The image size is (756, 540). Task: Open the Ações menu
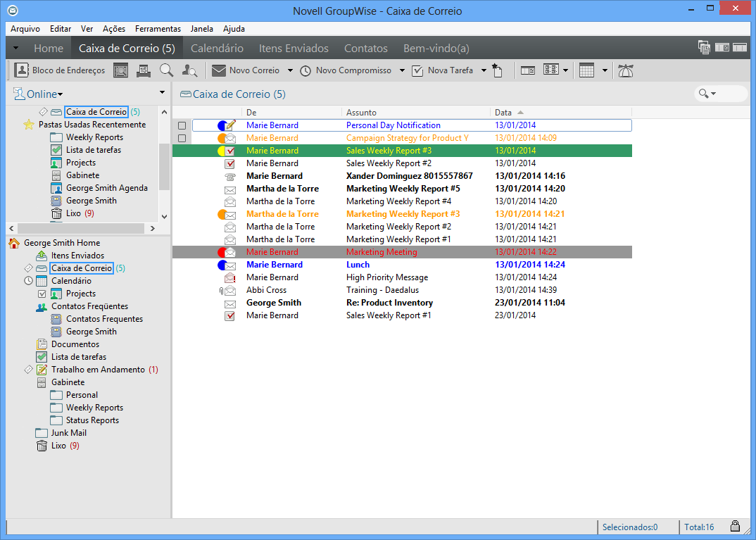click(x=114, y=28)
